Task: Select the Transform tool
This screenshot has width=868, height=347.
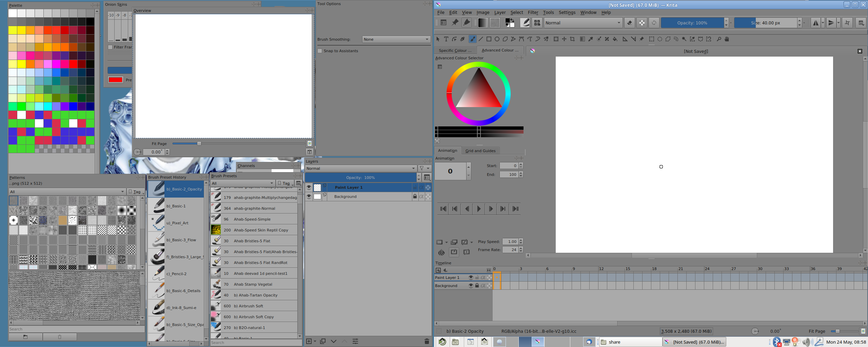Action: tap(556, 39)
